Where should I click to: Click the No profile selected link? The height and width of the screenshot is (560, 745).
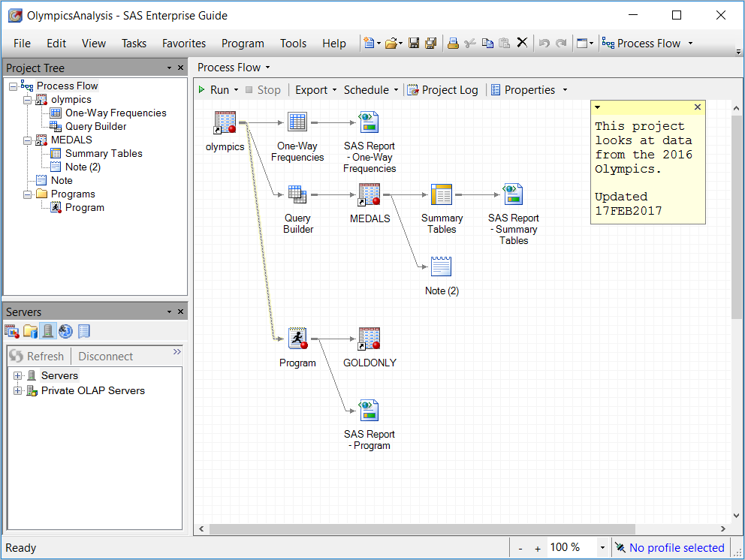click(x=676, y=548)
